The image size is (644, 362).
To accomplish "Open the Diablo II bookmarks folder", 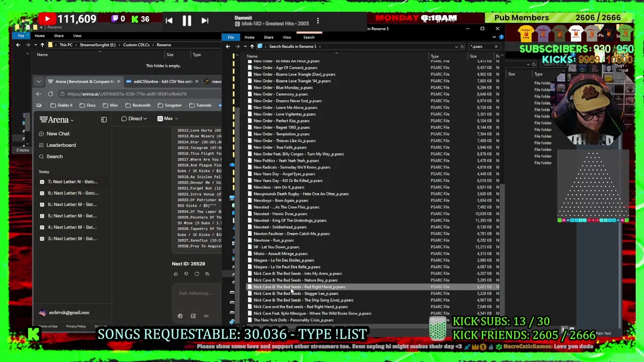I will (x=61, y=105).
